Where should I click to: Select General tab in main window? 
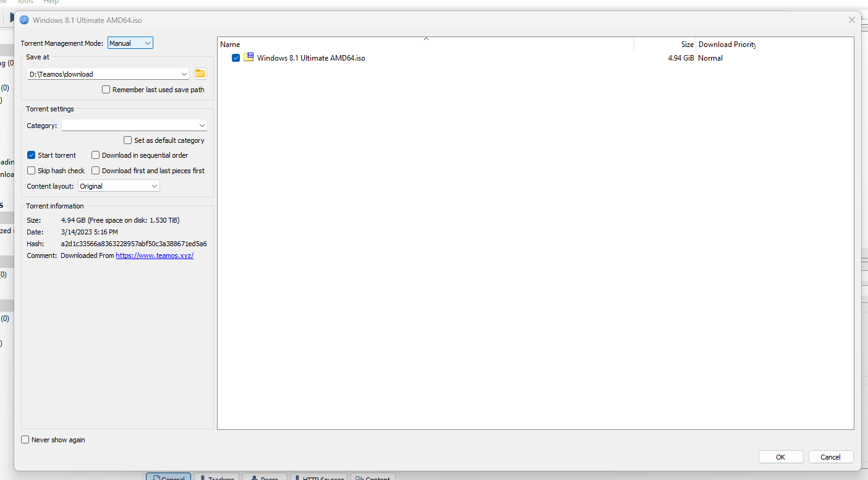[168, 477]
